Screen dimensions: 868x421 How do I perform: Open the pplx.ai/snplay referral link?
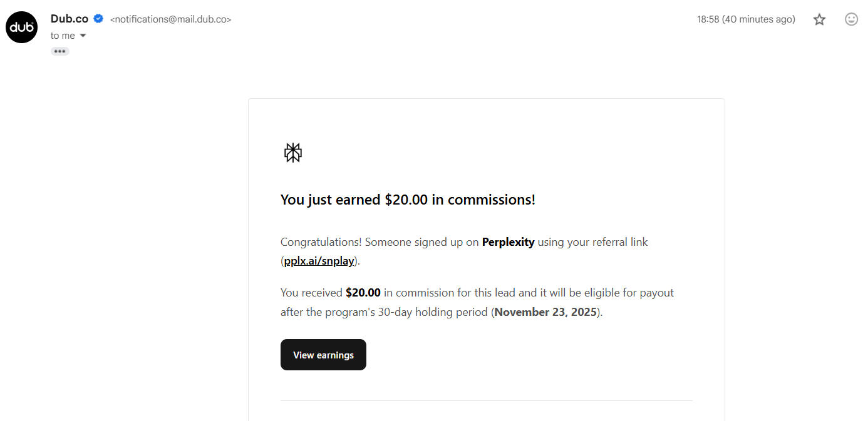[319, 261]
